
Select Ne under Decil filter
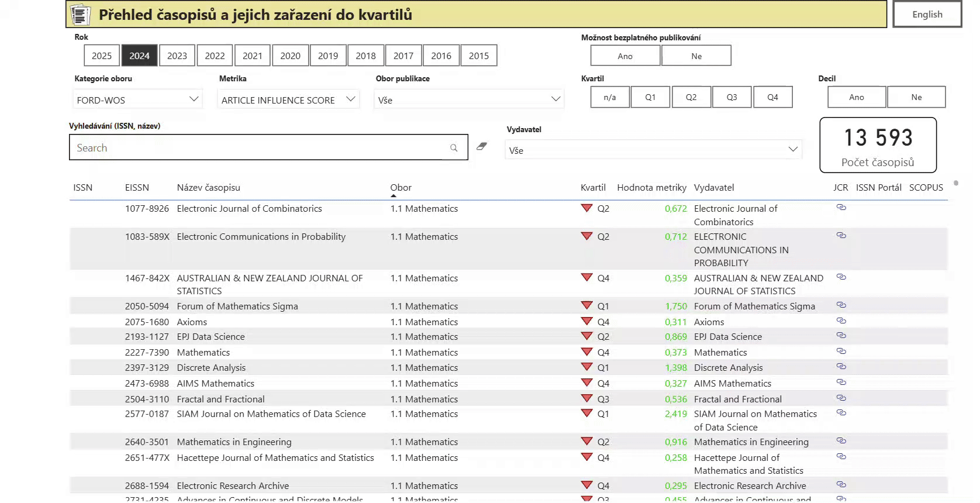[916, 97]
